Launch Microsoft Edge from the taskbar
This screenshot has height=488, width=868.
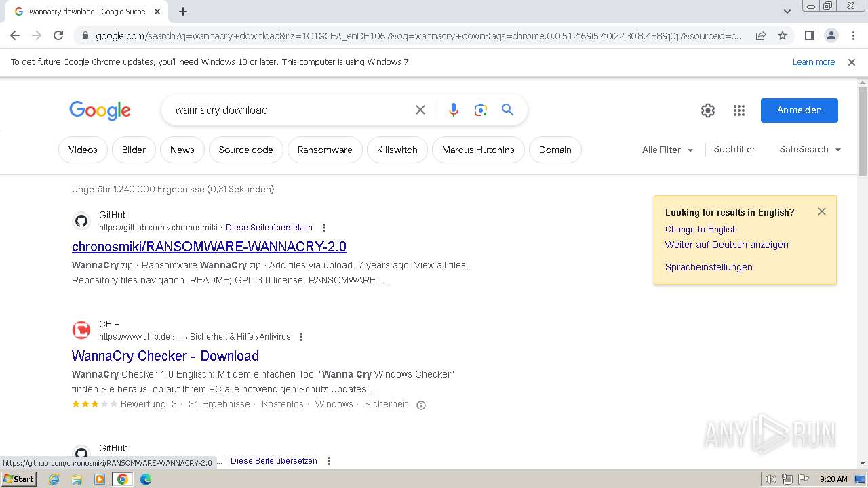click(x=146, y=479)
